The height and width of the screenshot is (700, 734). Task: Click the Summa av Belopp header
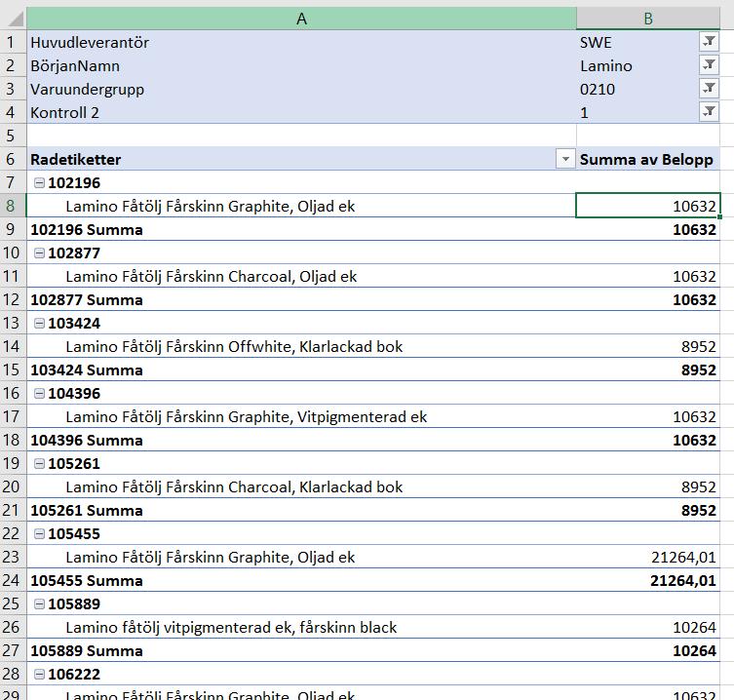[x=646, y=160]
